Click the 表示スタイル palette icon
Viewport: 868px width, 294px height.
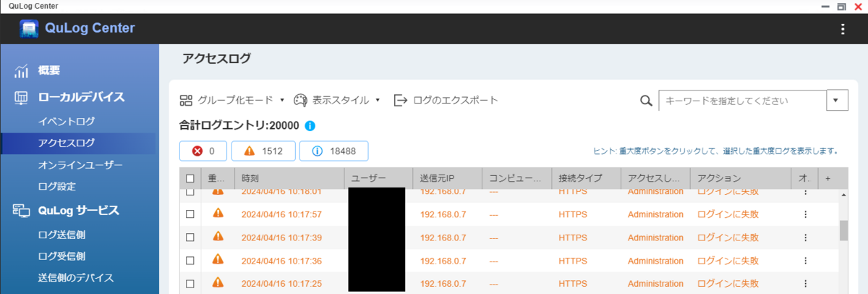pos(299,100)
